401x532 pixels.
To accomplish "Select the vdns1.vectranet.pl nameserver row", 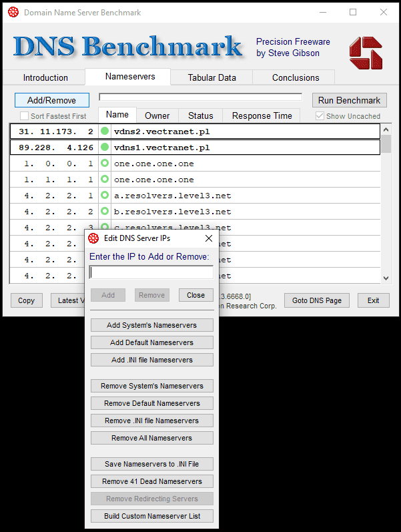I will tap(195, 148).
